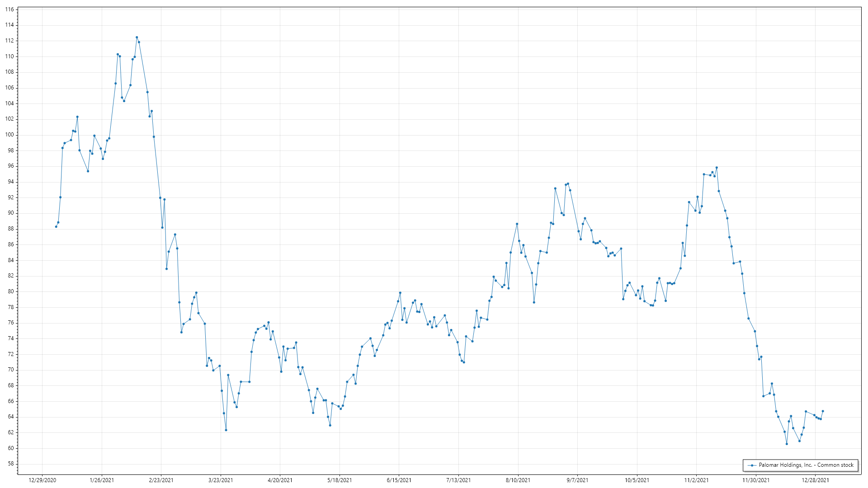Click the 80 y-axis value label
This screenshot has width=868, height=488.
(11, 291)
